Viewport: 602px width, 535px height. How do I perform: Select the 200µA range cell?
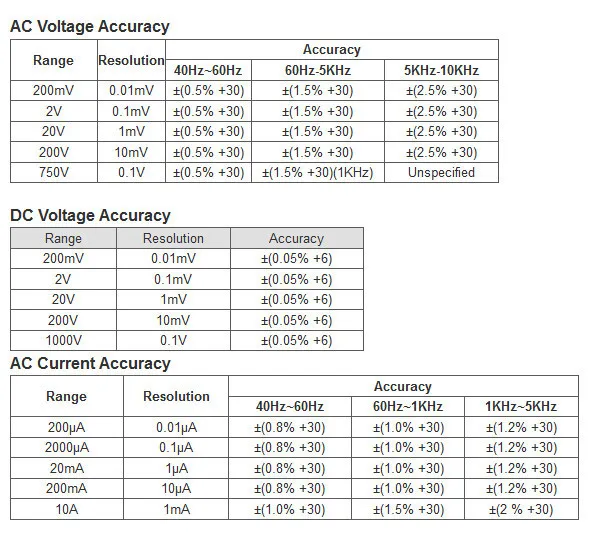tap(67, 427)
